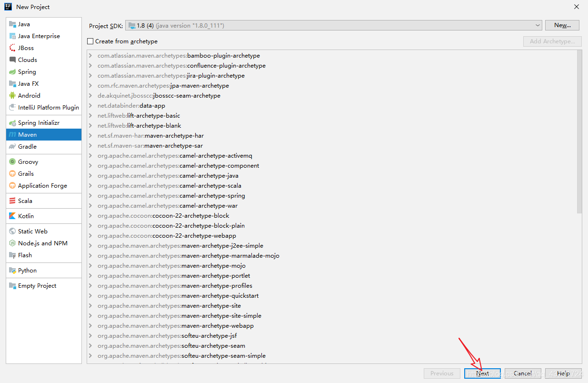Open the Project SDK dropdown
The width and height of the screenshot is (588, 383).
[x=334, y=25]
